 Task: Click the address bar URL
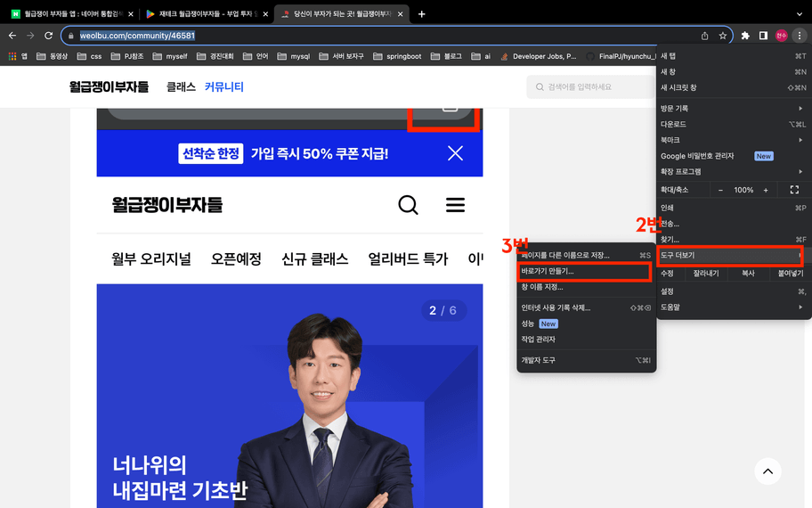(137, 36)
